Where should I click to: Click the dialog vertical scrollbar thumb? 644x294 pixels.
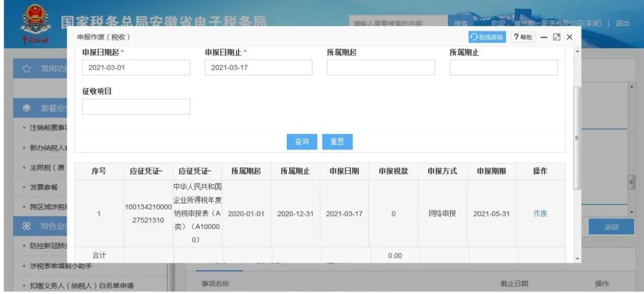coord(577,138)
